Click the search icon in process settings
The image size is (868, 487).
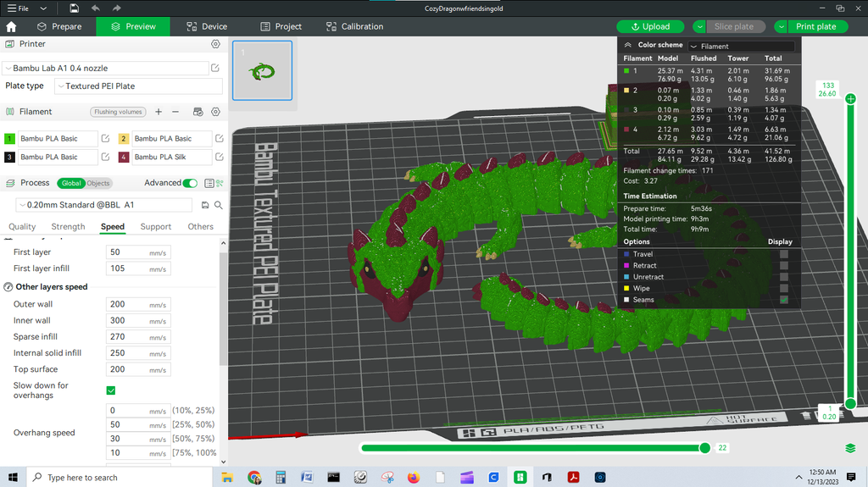pyautogui.click(x=219, y=205)
